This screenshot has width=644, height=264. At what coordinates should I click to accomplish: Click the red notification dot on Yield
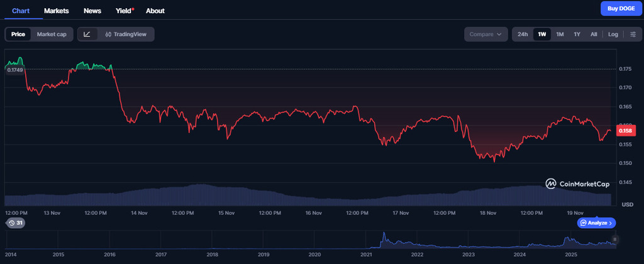pos(133,9)
